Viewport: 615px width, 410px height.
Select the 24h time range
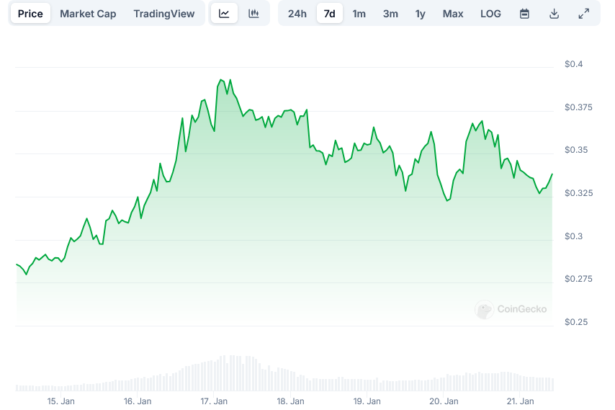tap(297, 14)
